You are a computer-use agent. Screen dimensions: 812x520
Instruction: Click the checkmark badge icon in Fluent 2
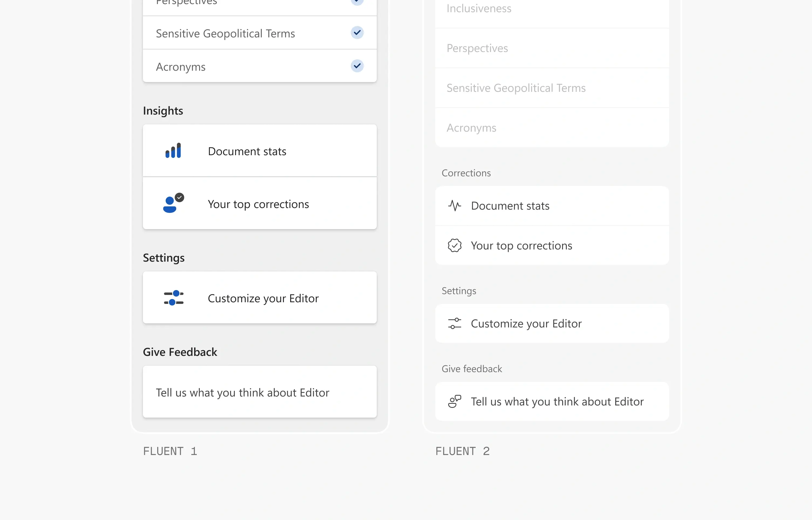(x=454, y=245)
